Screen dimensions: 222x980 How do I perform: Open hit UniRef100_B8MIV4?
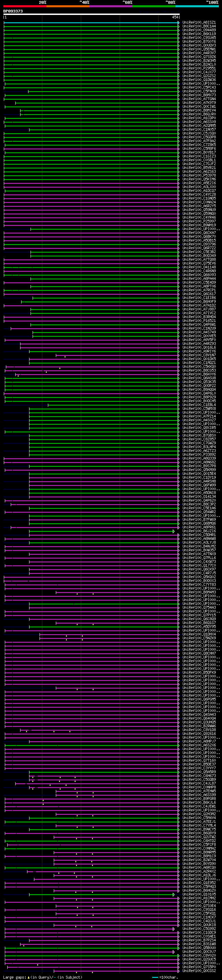[199, 110]
